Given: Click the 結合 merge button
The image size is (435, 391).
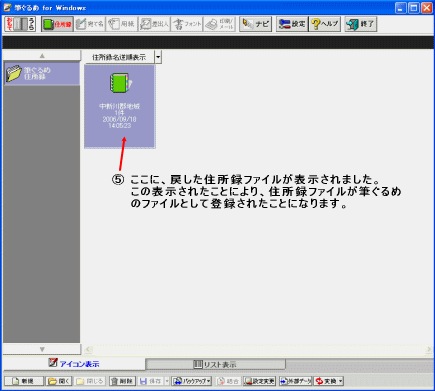Looking at the screenshot, I should click(x=228, y=381).
